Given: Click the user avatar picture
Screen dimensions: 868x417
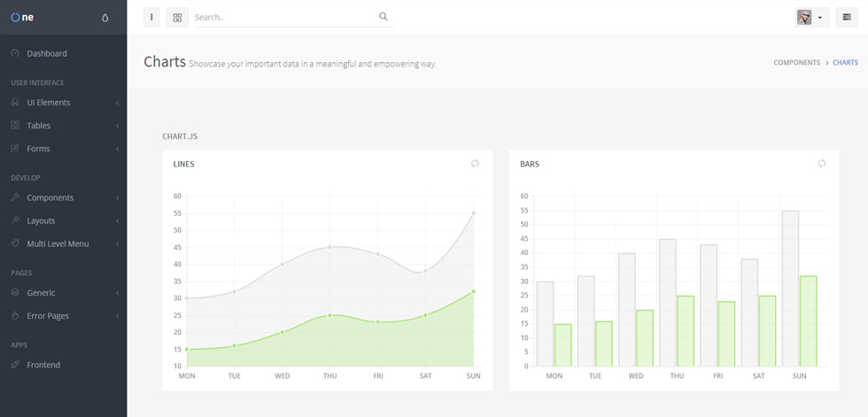Looking at the screenshot, I should click(804, 17).
